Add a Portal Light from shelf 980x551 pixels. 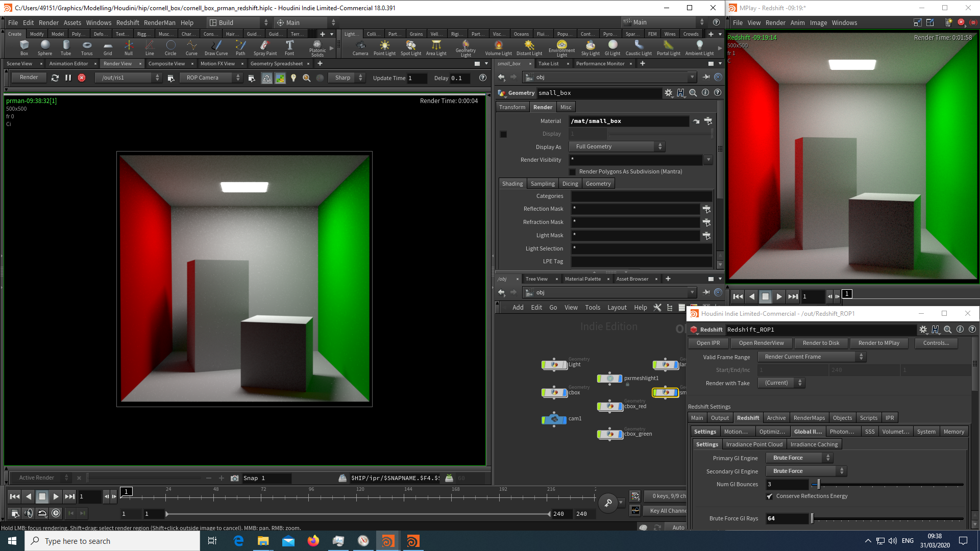669,47
